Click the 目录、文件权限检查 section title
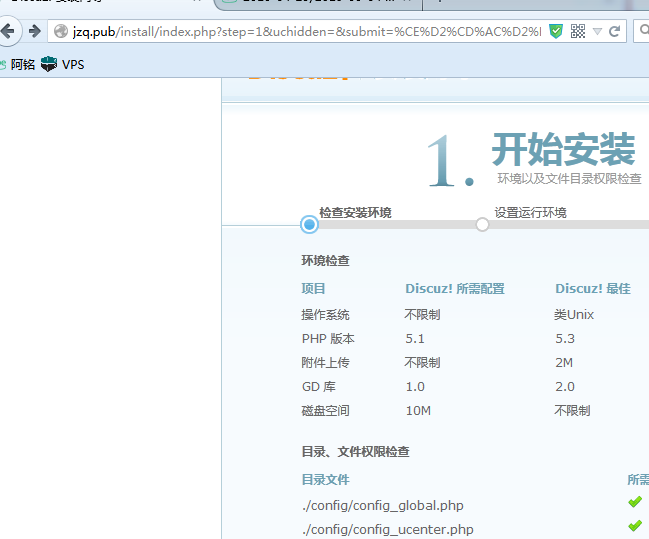649x539 pixels. (356, 452)
